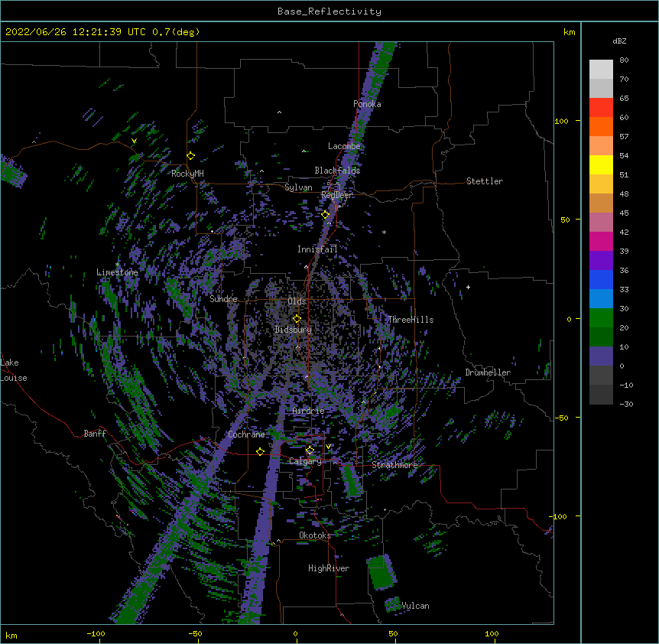659x644 pixels.
Task: Click the RockyMH text label
Action: point(187,174)
